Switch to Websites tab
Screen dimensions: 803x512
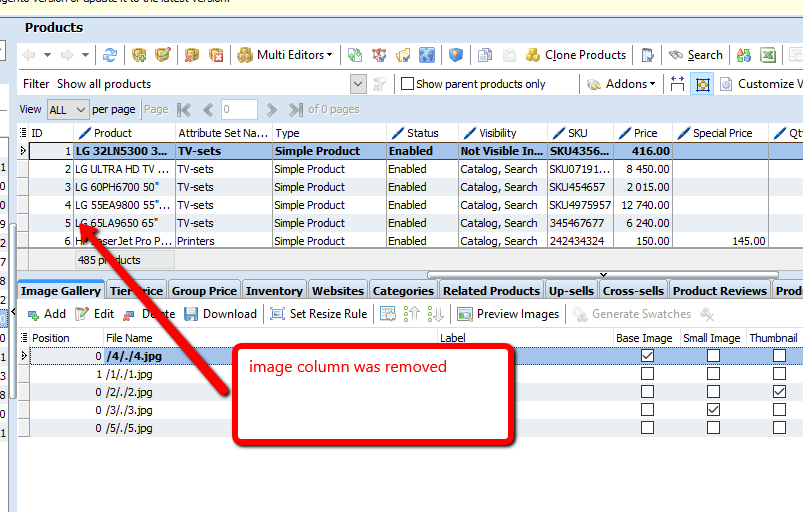(x=338, y=291)
